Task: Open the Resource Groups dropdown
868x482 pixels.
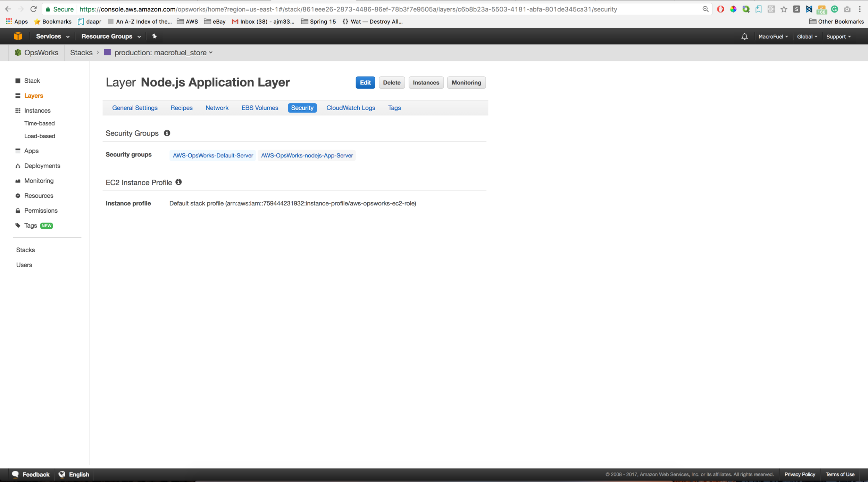Action: (x=111, y=36)
